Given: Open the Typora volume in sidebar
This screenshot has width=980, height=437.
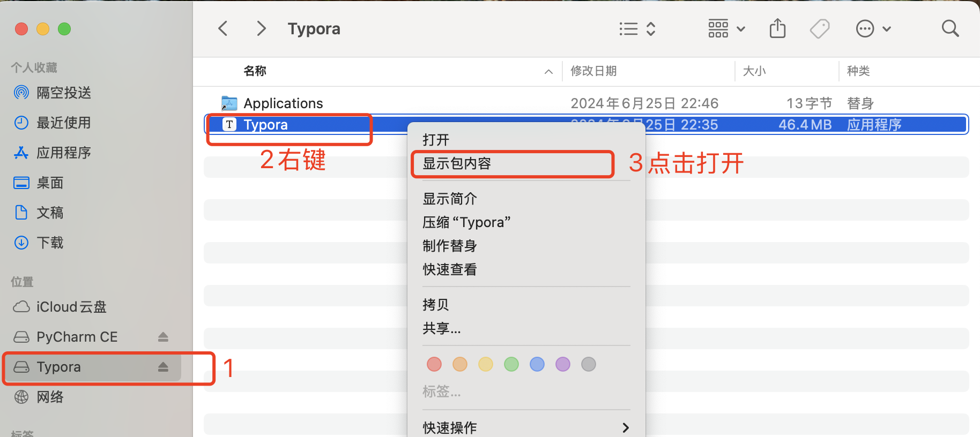Looking at the screenshot, I should [x=59, y=367].
